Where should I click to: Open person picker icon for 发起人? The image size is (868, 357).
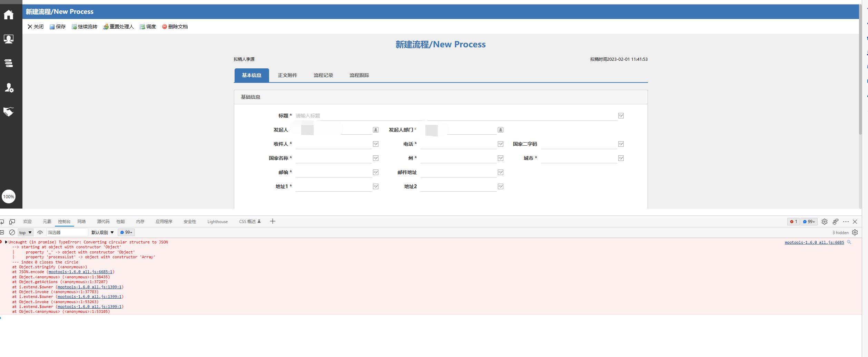(x=376, y=130)
